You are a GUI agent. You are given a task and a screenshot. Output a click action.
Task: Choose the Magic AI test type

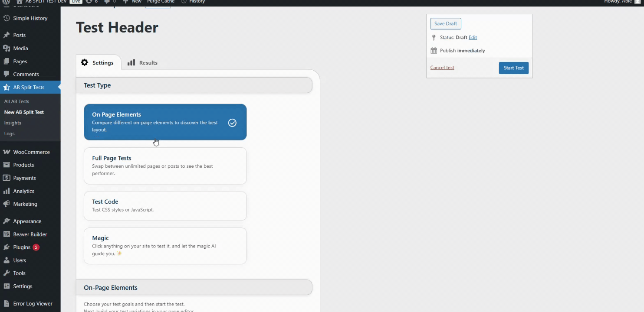(165, 246)
